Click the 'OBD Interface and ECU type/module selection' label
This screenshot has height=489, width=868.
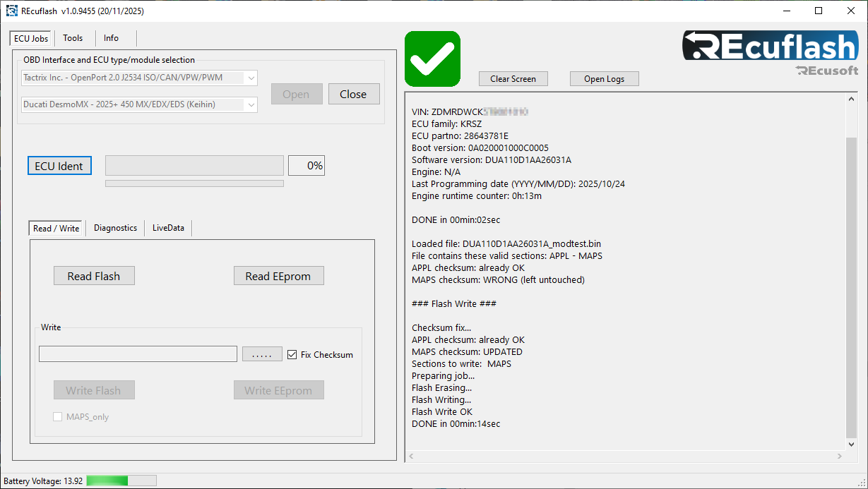click(x=109, y=60)
